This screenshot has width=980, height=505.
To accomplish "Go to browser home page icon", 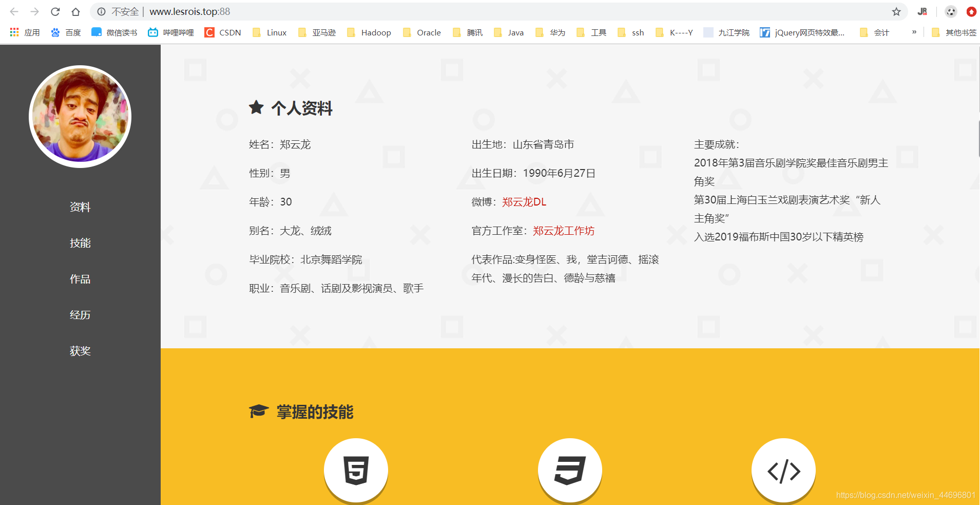I will tap(75, 11).
